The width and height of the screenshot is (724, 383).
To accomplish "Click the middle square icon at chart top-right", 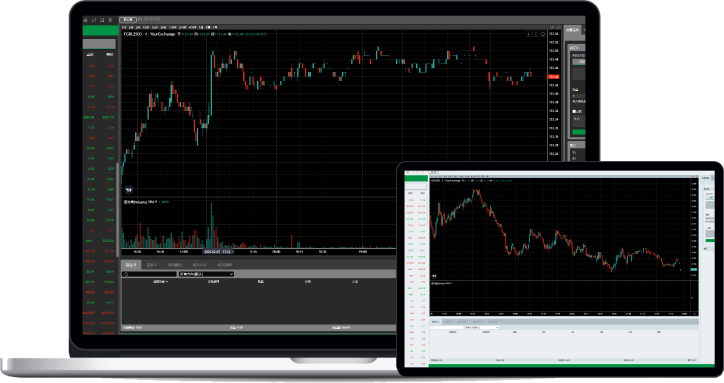I will [536, 34].
